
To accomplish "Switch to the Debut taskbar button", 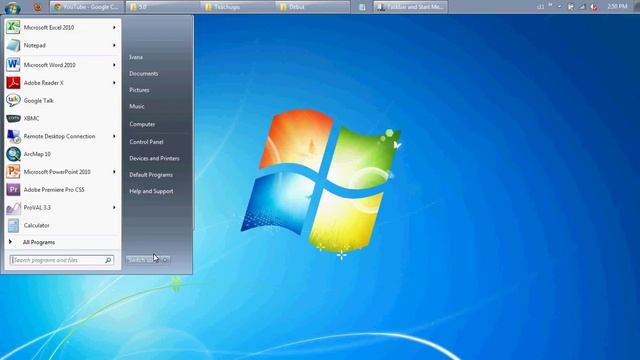I will (313, 7).
